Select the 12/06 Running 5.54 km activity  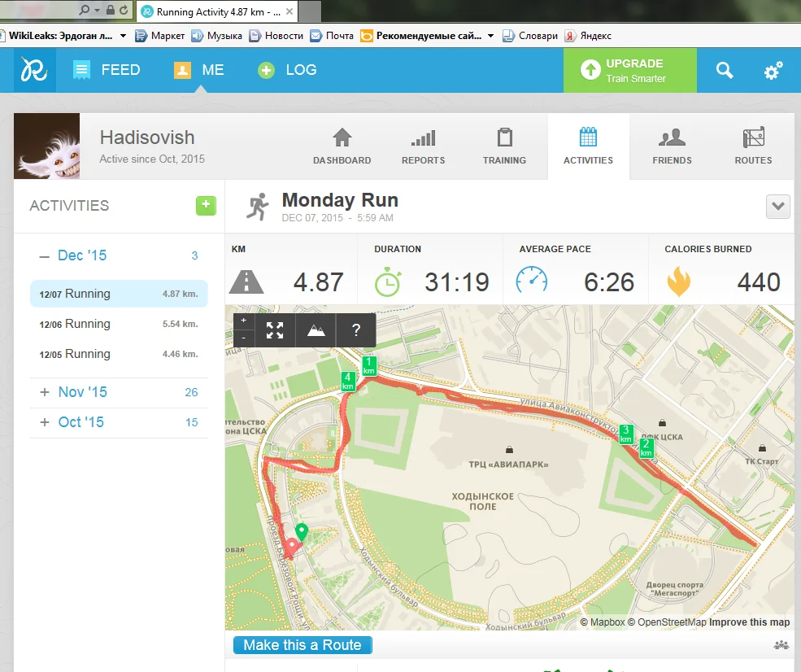[119, 324]
